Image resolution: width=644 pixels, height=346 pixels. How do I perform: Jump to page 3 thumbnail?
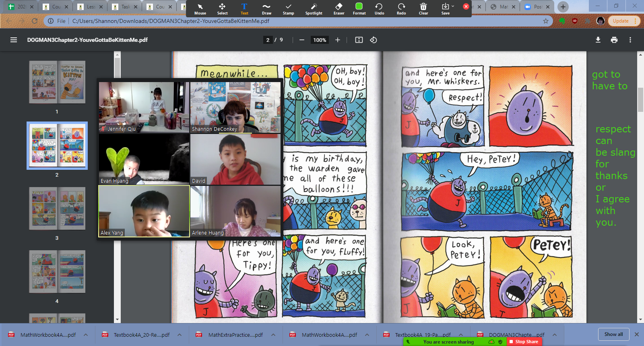pyautogui.click(x=57, y=208)
